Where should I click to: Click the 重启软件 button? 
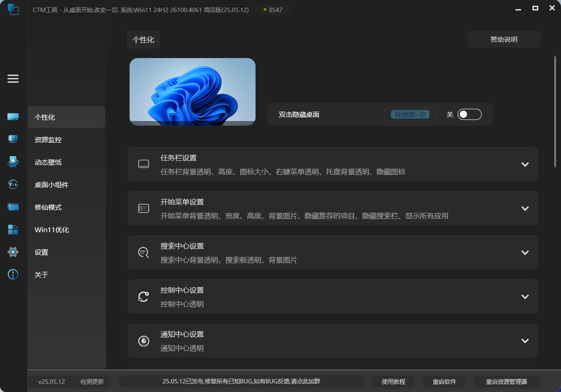(x=444, y=382)
